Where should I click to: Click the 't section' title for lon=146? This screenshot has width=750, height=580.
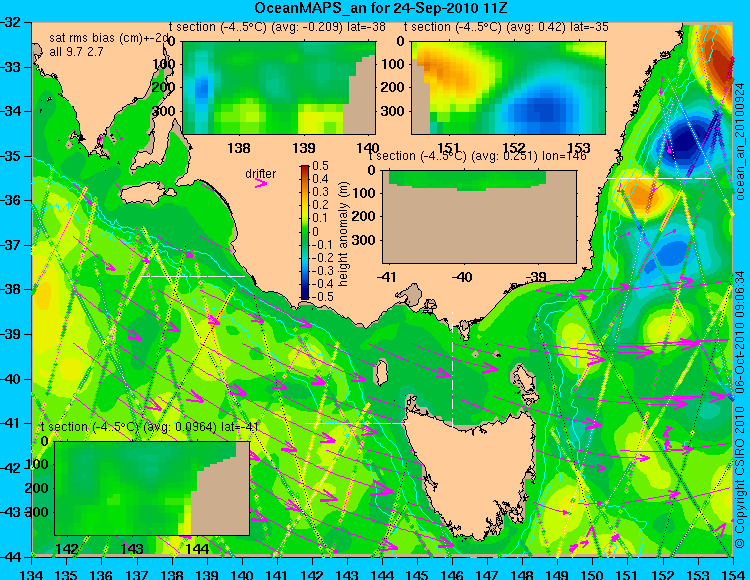(x=477, y=156)
